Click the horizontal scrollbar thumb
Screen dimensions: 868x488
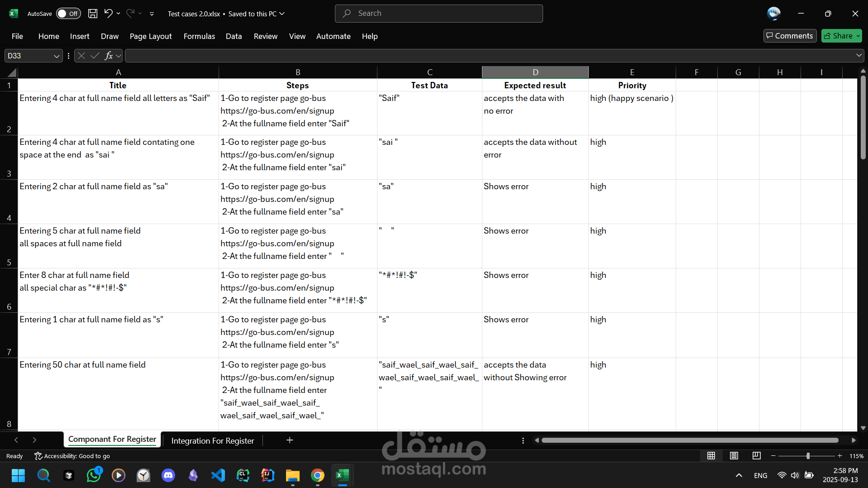(690, 440)
